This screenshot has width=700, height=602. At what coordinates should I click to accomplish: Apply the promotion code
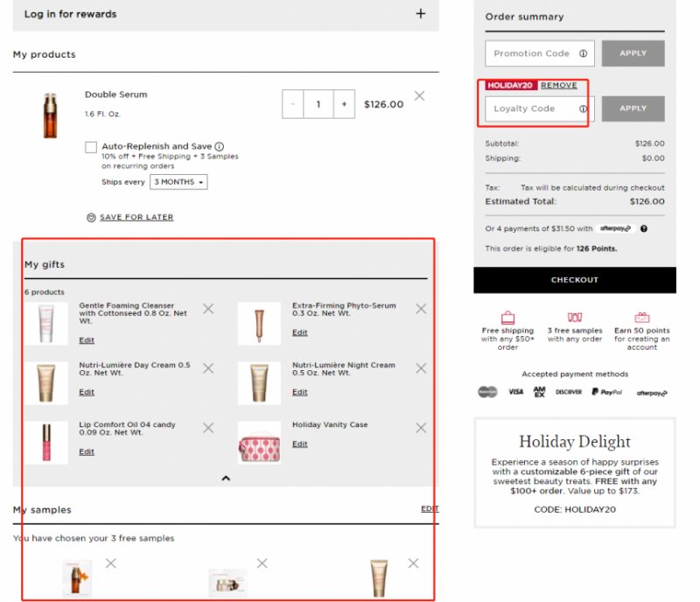coord(633,53)
